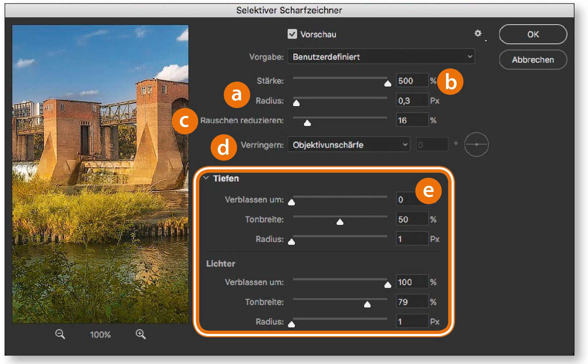Open the gear settings menu
The height and width of the screenshot is (364, 588).
coord(478,34)
